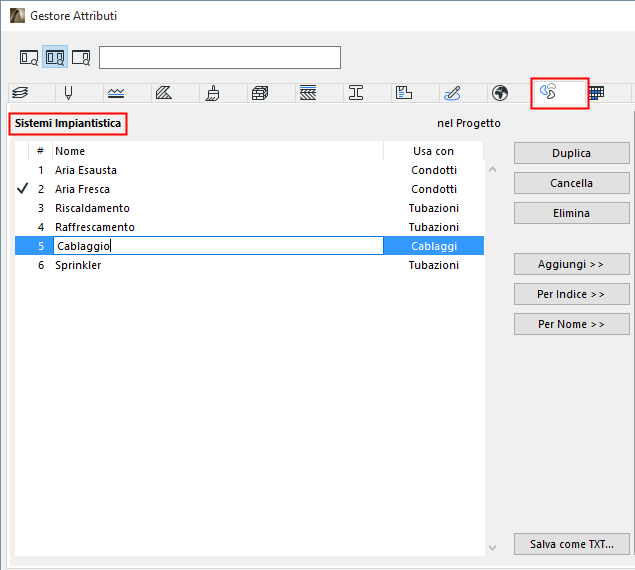Open the Building Materials tab

260,93
